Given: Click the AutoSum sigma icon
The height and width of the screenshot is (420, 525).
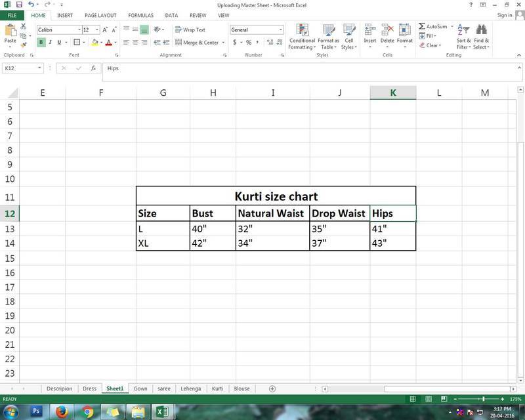Looking at the screenshot, I should [x=422, y=27].
